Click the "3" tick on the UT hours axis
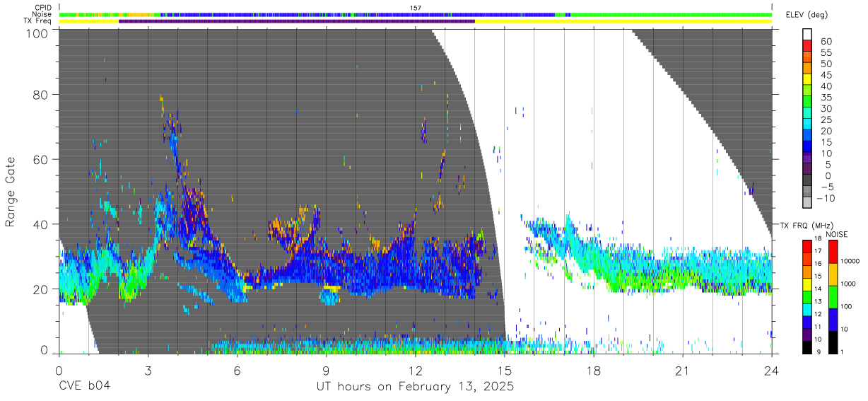Image resolution: width=868 pixels, height=401 pixels. click(148, 370)
